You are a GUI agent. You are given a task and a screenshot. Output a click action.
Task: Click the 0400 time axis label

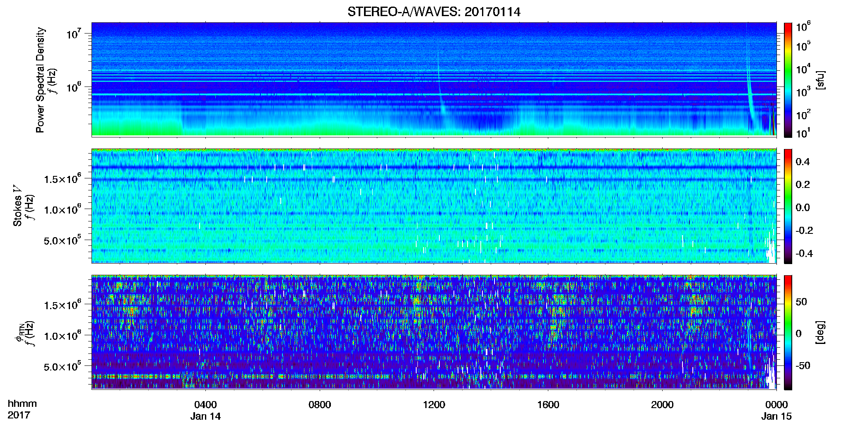click(205, 405)
